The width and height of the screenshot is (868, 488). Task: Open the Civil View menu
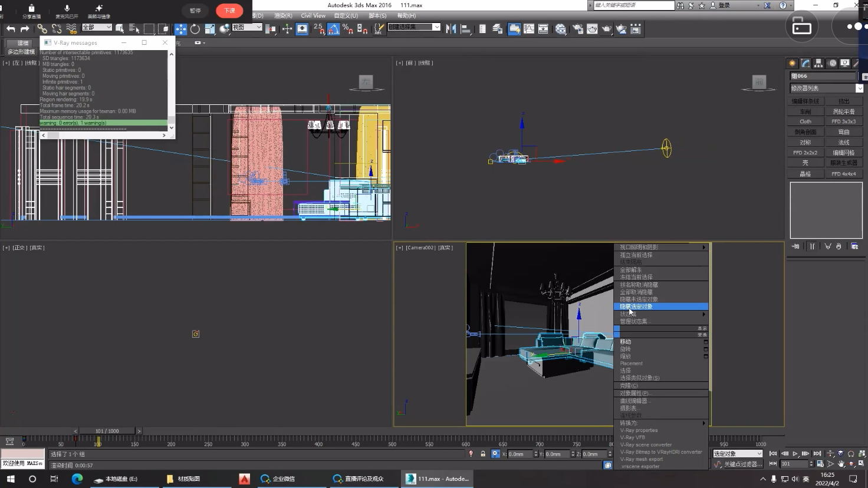pos(313,15)
